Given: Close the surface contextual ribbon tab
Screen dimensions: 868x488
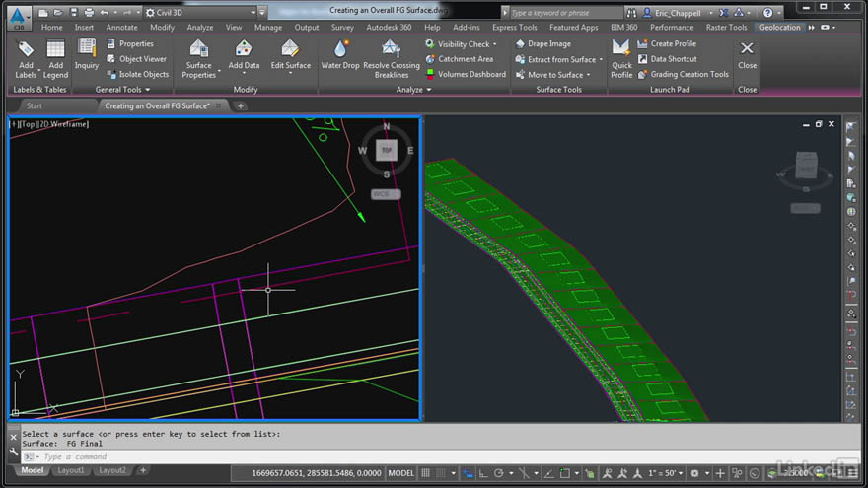Looking at the screenshot, I should coord(747,55).
